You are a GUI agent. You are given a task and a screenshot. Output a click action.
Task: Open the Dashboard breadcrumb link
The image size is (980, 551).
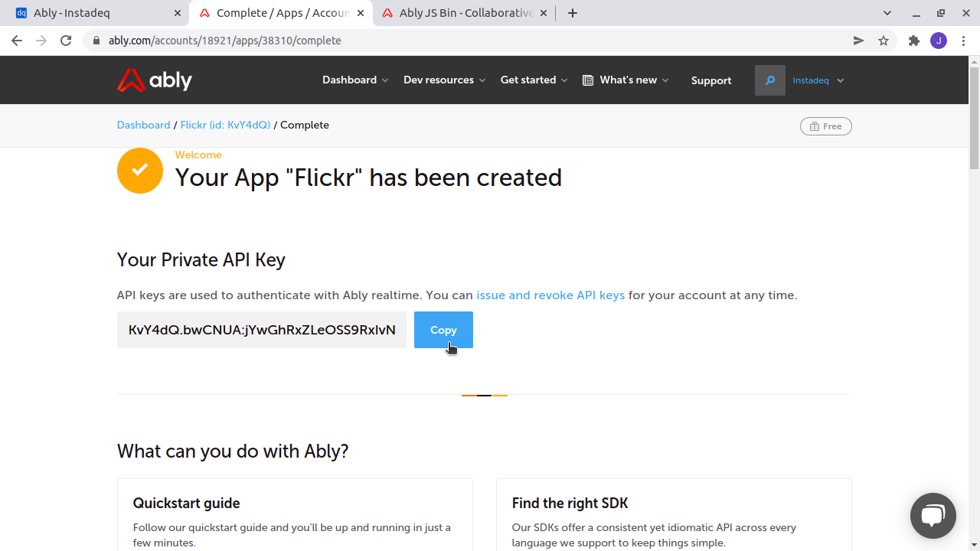pyautogui.click(x=143, y=125)
